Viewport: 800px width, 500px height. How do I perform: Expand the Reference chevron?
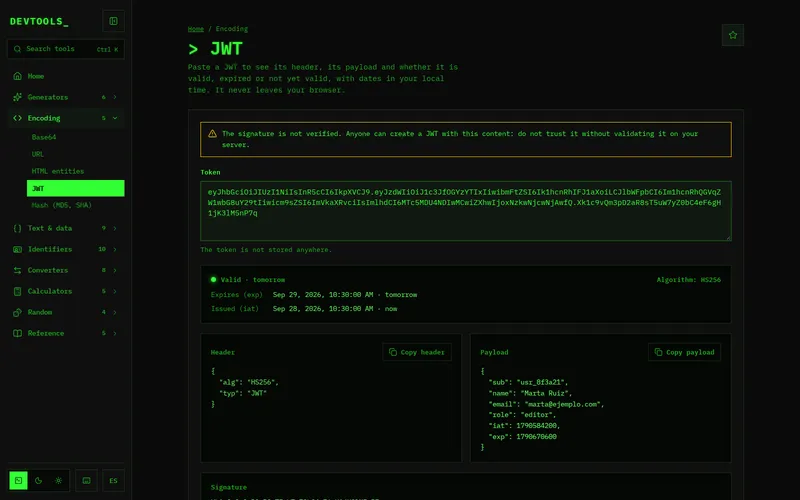(x=115, y=333)
